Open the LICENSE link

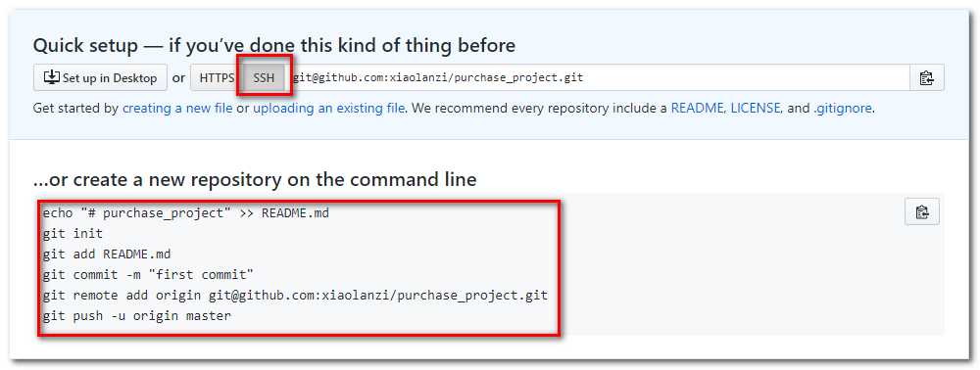(x=756, y=108)
